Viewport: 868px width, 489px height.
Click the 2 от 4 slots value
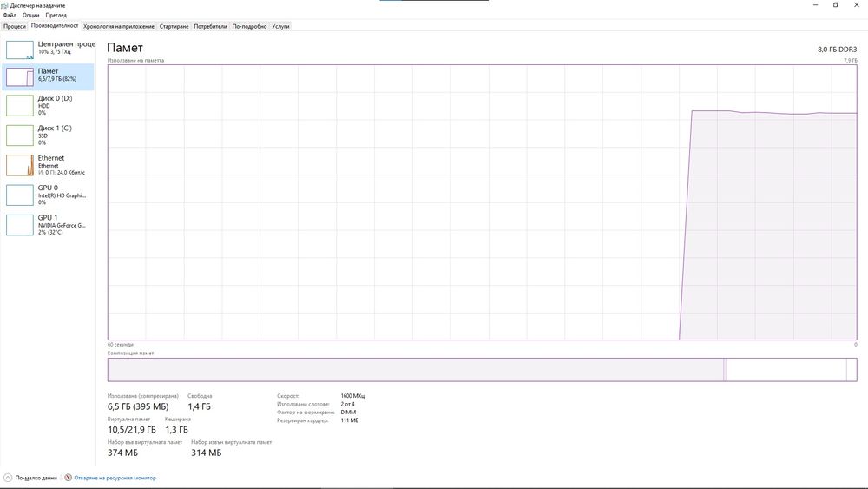tap(348, 404)
